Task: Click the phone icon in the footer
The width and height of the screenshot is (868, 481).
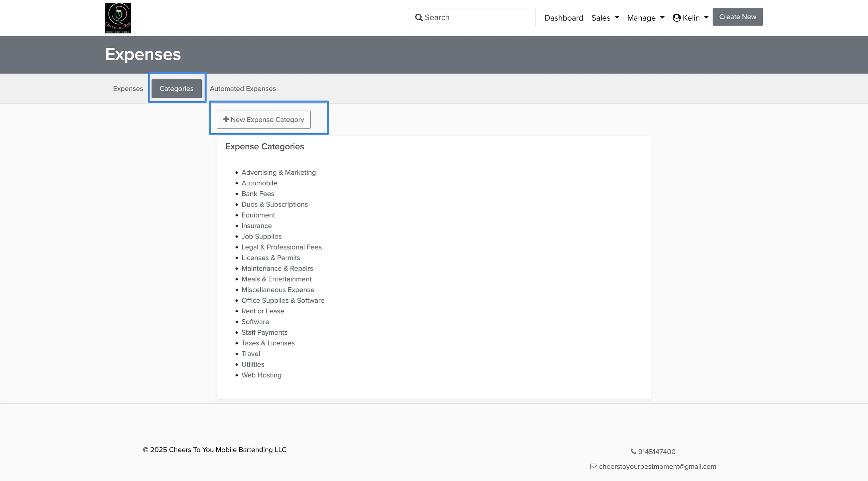Action: tap(634, 451)
